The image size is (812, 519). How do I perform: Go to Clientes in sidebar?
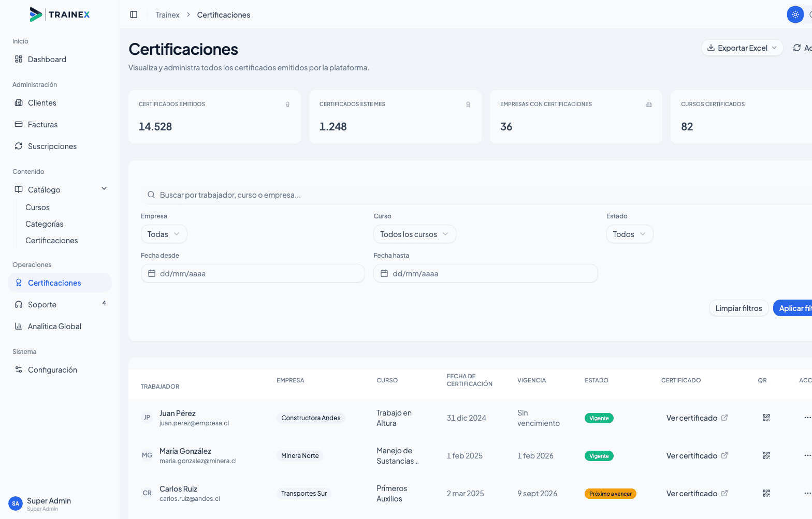tap(60, 103)
